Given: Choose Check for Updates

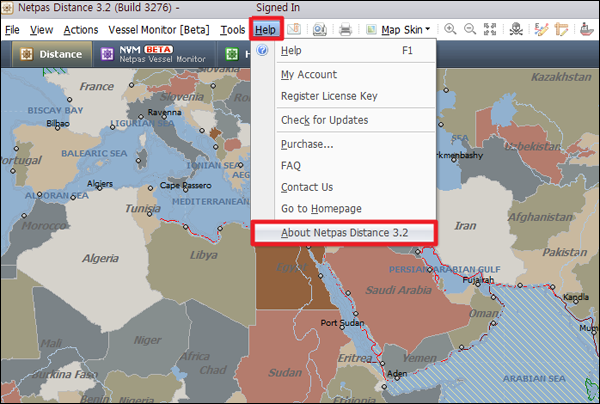Looking at the screenshot, I should (344, 120).
